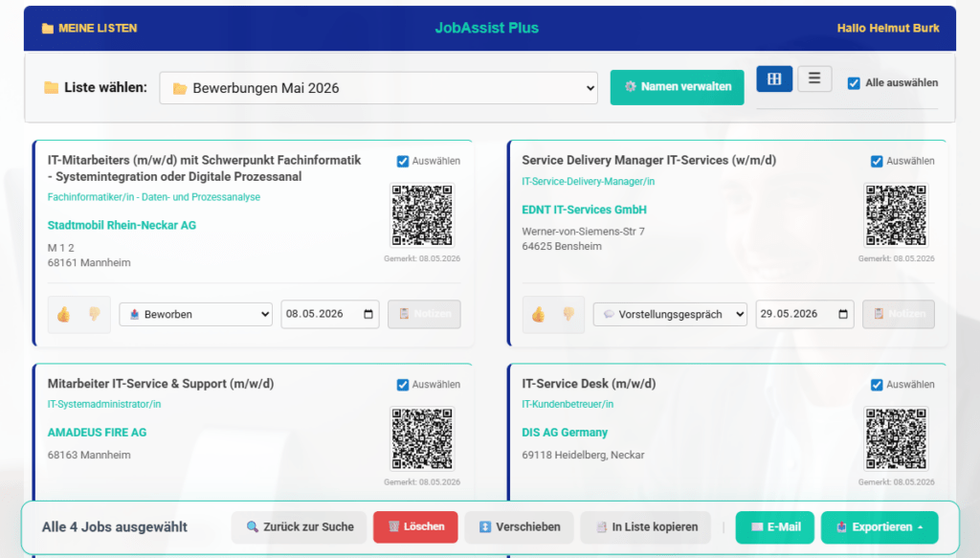Switch to grid view layout
This screenshot has width=980, height=558.
(774, 78)
